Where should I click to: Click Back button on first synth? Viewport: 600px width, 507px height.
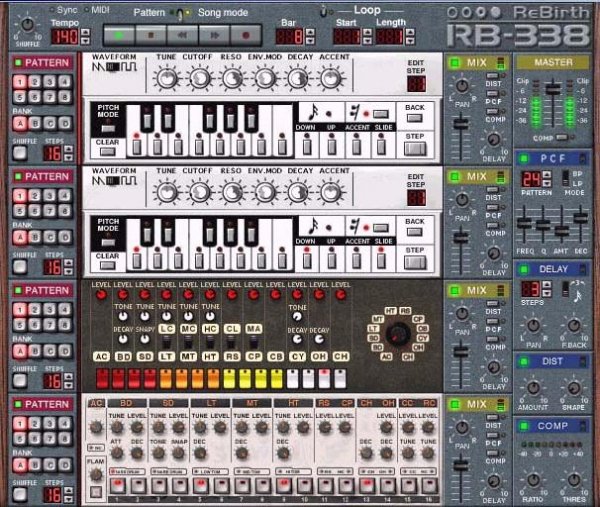415,118
